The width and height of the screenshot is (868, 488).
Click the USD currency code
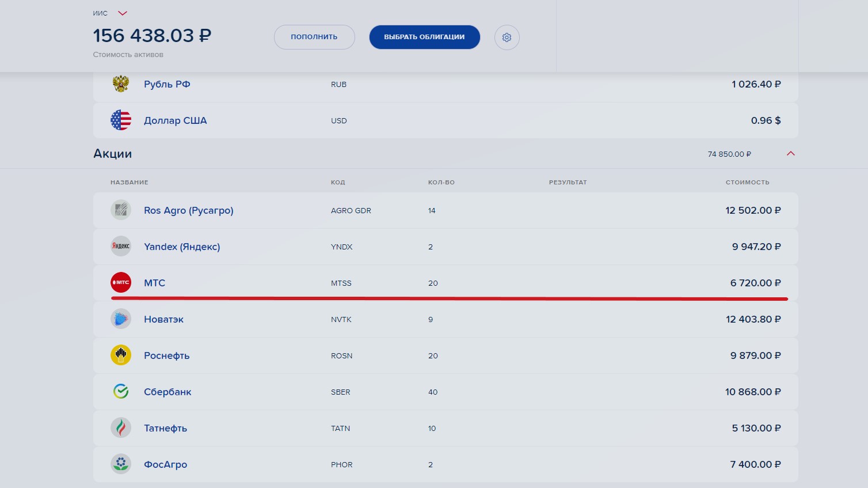coord(339,120)
